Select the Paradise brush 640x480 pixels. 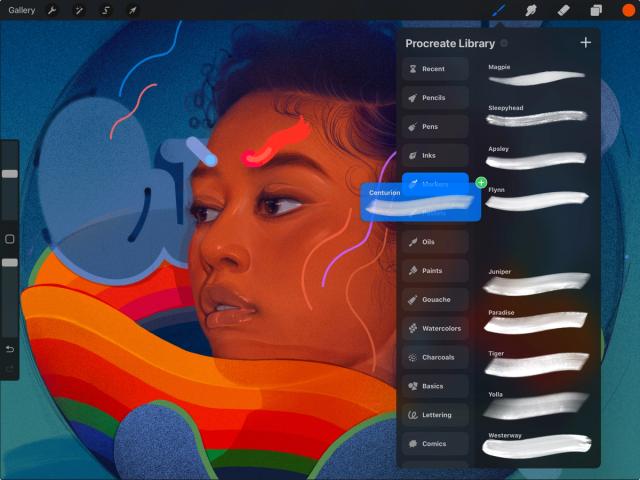(x=537, y=322)
